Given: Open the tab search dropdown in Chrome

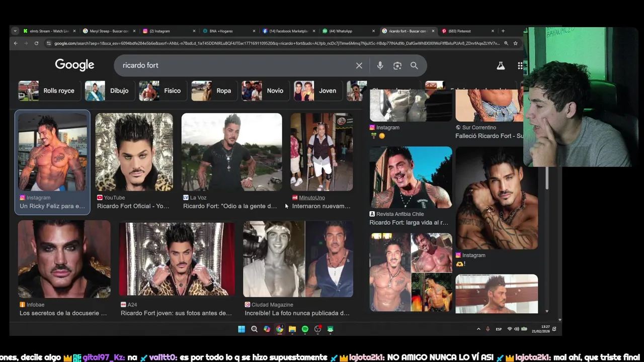Looking at the screenshot, I should pos(15,31).
